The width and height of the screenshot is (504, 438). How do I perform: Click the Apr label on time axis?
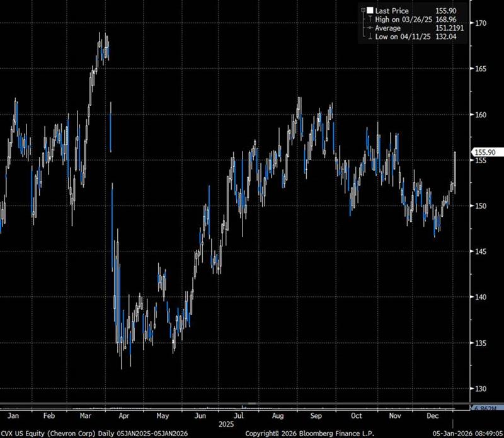point(123,417)
